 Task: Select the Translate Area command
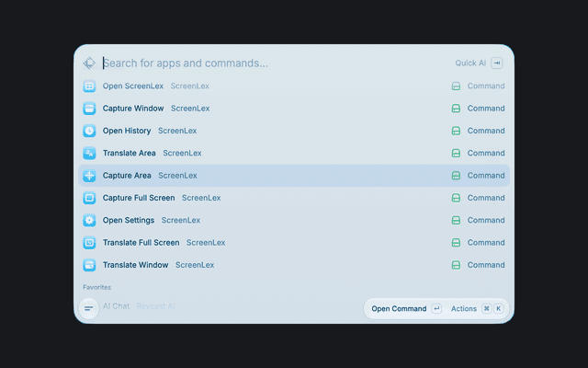[x=294, y=154]
